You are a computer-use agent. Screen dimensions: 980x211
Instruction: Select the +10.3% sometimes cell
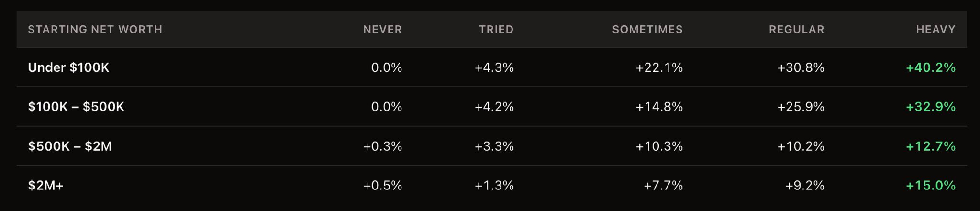coord(659,146)
